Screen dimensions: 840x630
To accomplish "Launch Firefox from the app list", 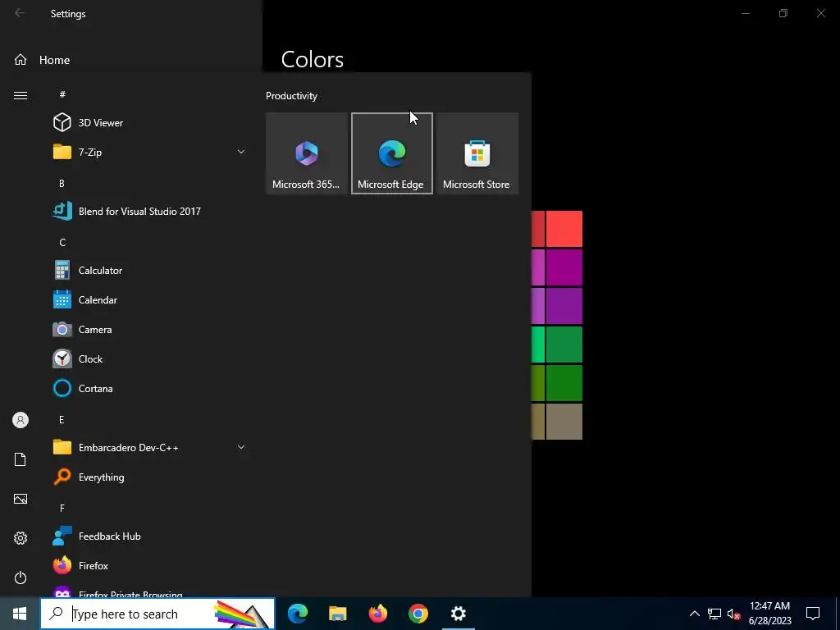I will (x=150, y=565).
